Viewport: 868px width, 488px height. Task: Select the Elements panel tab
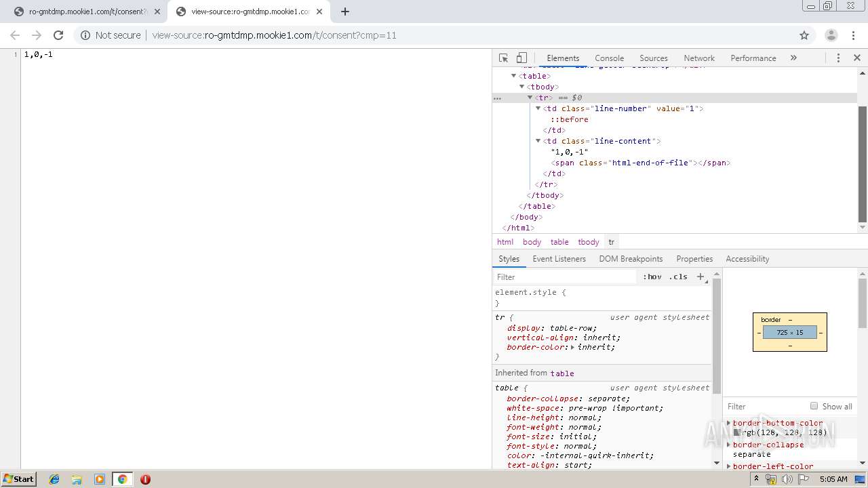pos(563,58)
